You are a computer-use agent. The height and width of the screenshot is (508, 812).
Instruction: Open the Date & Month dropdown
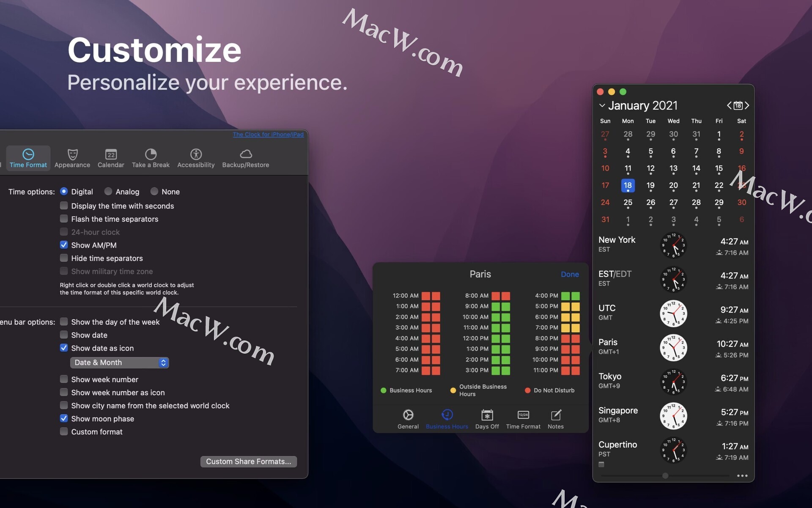pos(120,362)
